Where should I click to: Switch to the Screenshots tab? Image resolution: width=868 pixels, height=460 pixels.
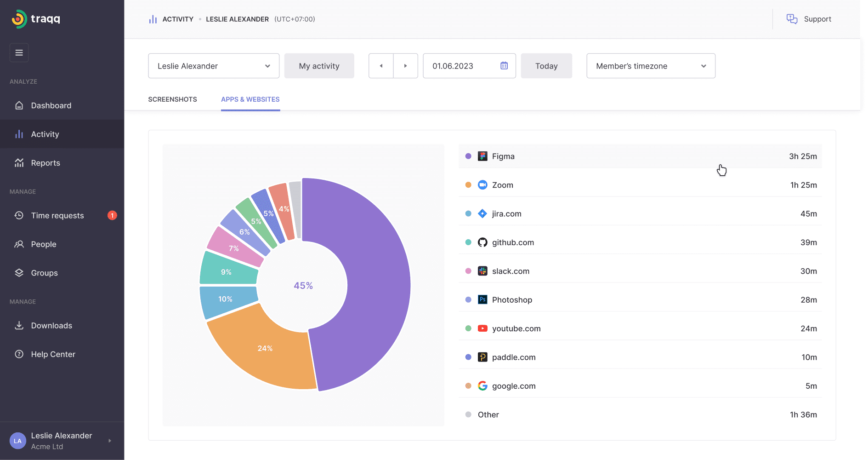coord(172,99)
